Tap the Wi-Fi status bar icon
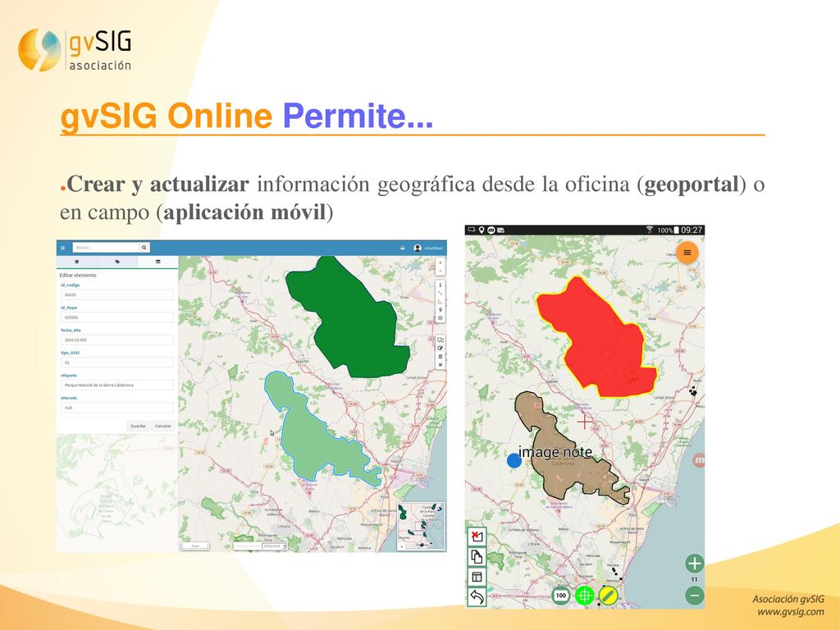 point(650,230)
